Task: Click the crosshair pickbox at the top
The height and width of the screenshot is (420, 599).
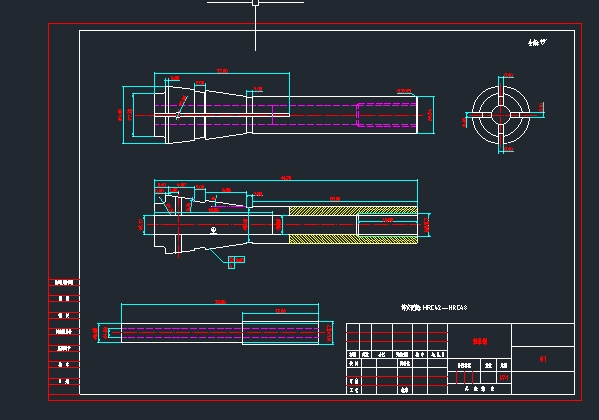Action: [x=256, y=3]
